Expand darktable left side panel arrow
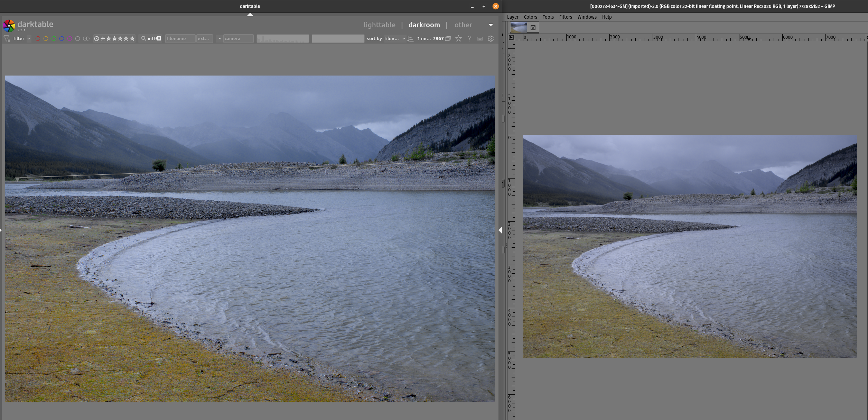This screenshot has height=420, width=868. pyautogui.click(x=1, y=230)
